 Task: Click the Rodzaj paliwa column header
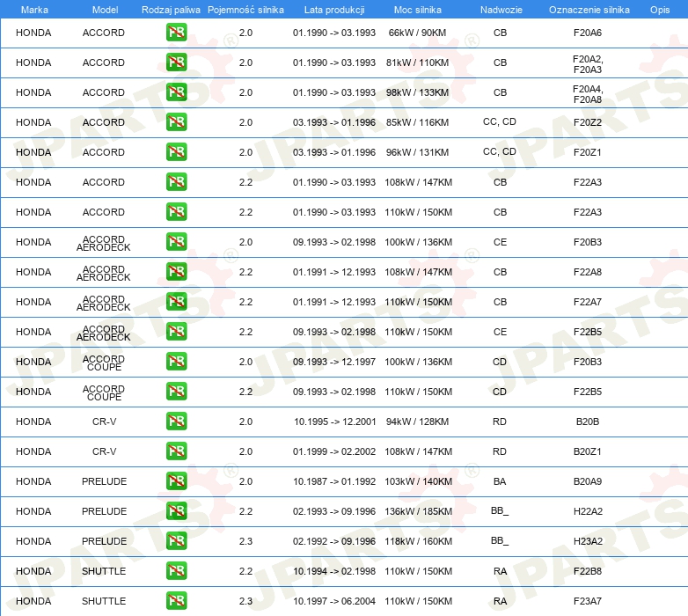point(171,10)
